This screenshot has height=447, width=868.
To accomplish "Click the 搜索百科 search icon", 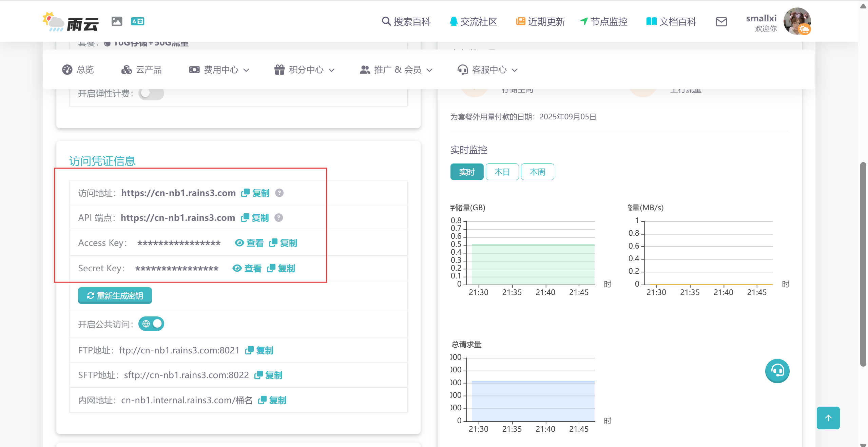I will (386, 21).
